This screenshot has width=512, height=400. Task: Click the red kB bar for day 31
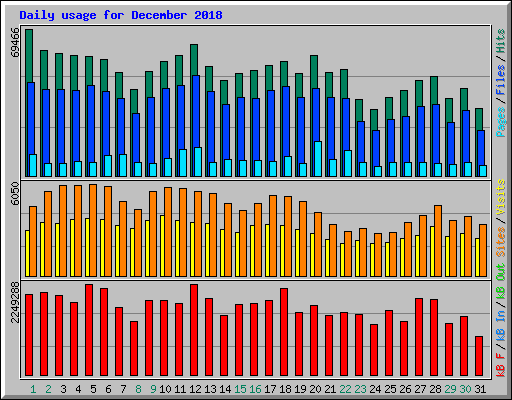tap(479, 356)
